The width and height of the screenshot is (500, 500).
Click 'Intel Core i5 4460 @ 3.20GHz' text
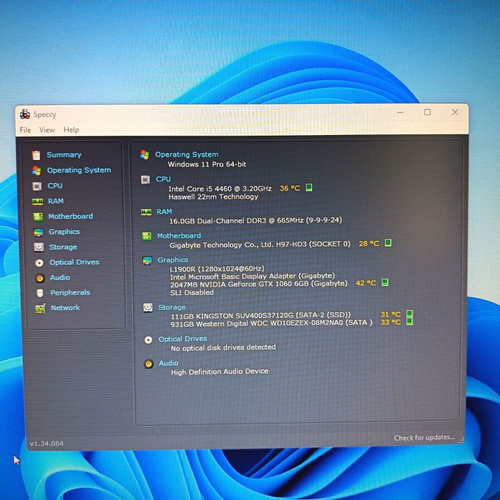tap(220, 189)
